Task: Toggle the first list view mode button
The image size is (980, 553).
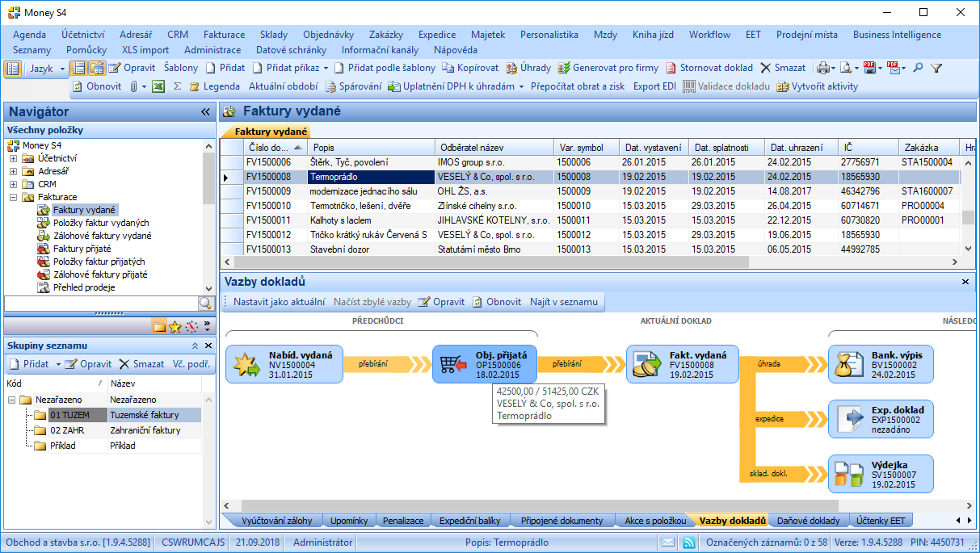Action: 79,69
